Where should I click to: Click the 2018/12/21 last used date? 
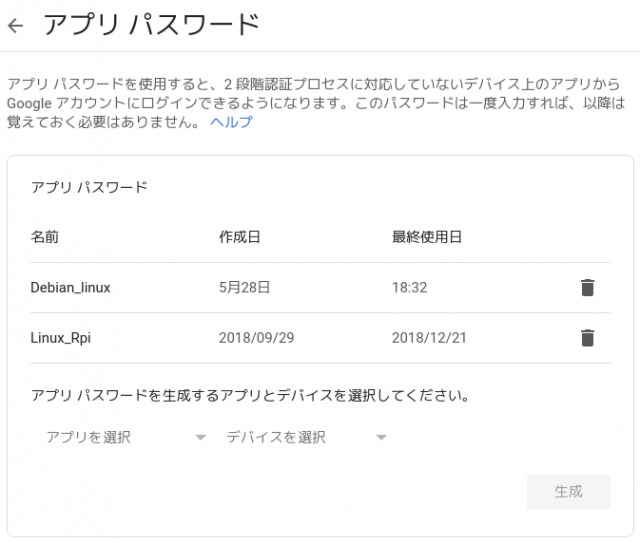tap(429, 338)
